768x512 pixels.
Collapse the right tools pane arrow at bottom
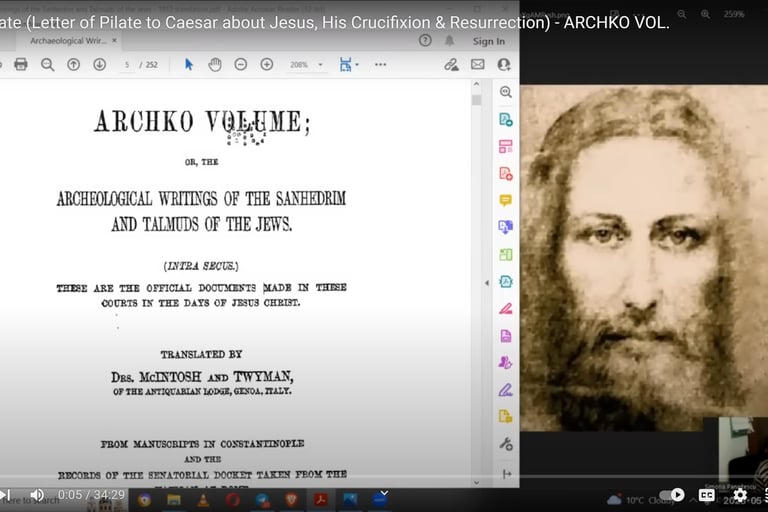[507, 474]
